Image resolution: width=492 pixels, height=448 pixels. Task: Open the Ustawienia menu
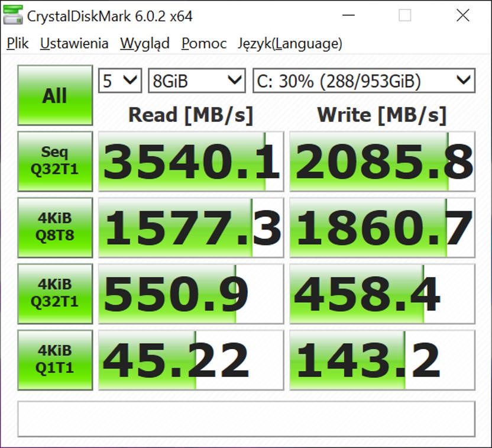click(x=75, y=43)
